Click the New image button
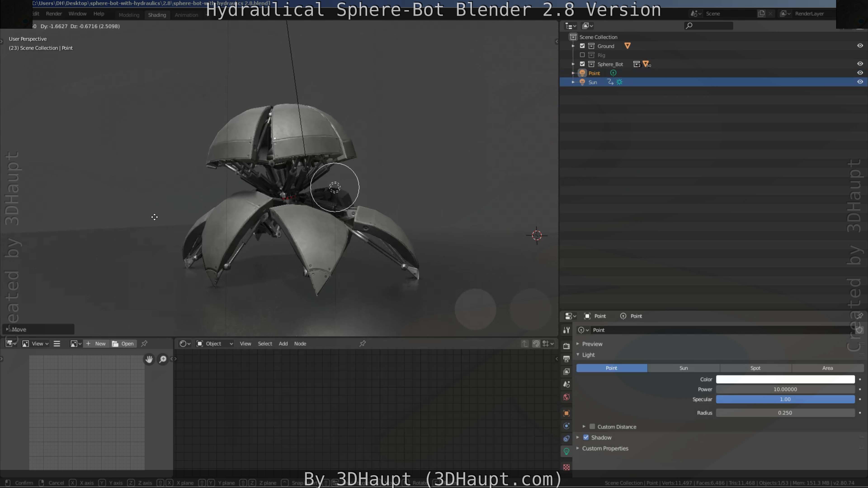Viewport: 868px width, 488px height. click(x=96, y=343)
